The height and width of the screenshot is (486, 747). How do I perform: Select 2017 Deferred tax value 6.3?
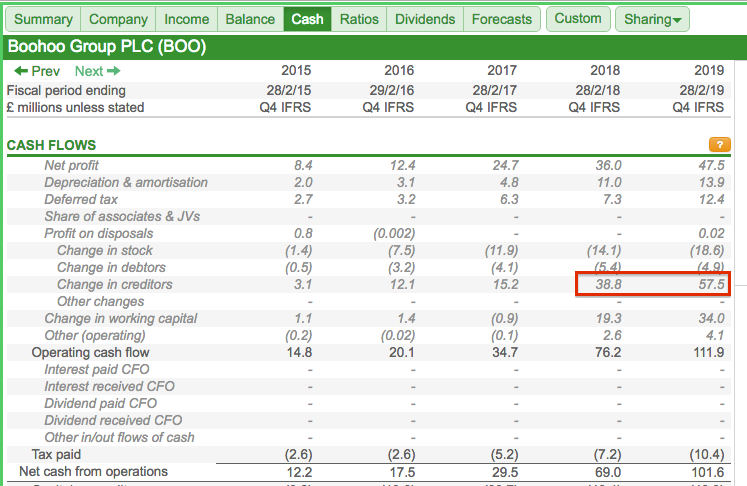[509, 199]
